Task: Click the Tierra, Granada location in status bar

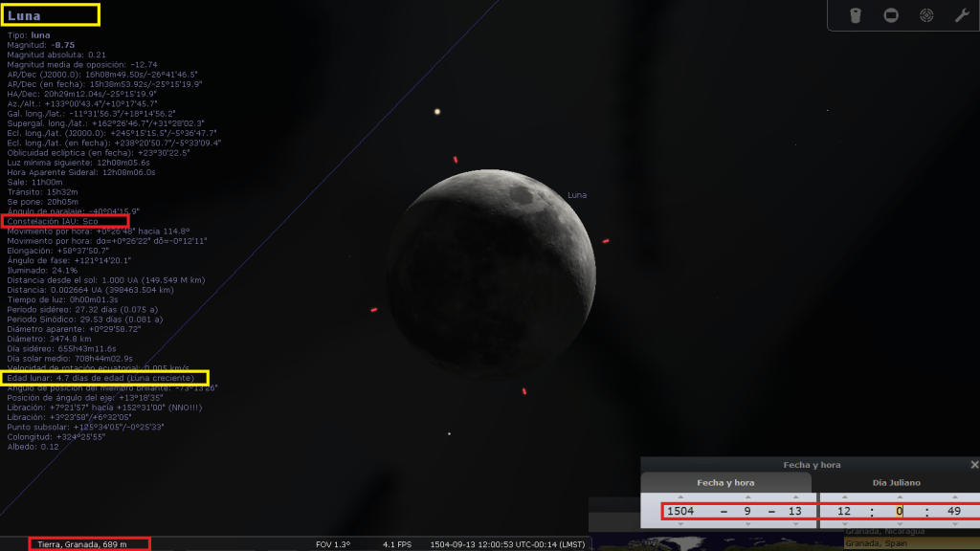Action: pos(89,543)
